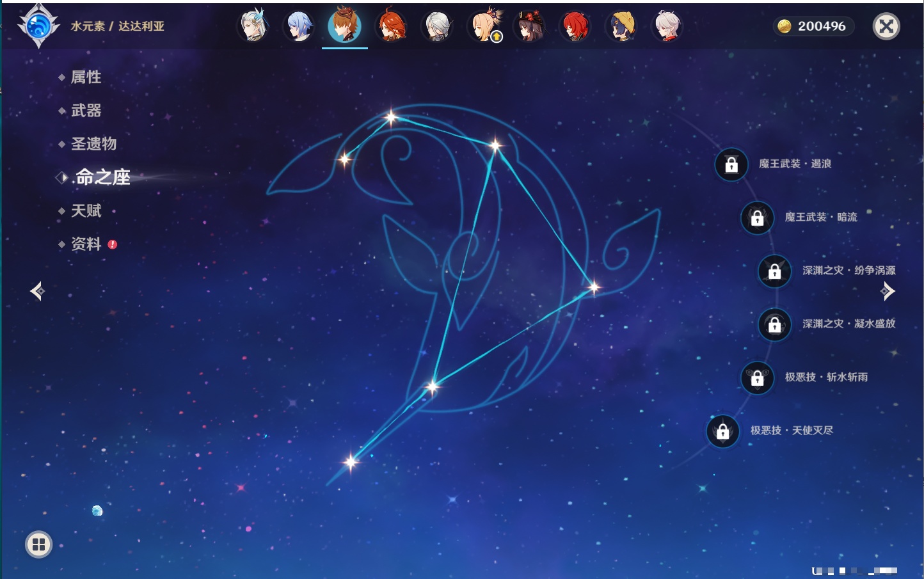The height and width of the screenshot is (579, 924).
Task: Go to next character with right arrow
Action: [x=888, y=292]
